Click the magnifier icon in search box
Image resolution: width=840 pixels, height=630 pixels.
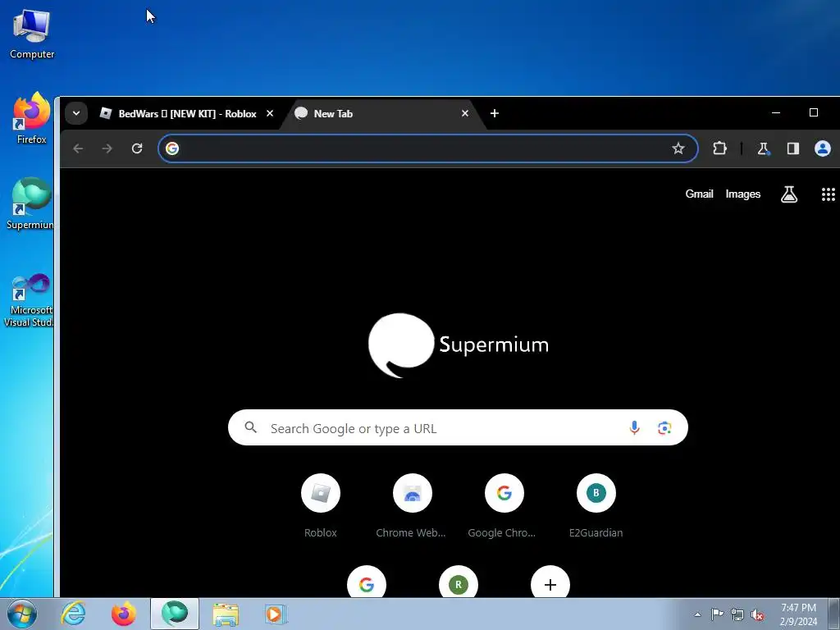point(251,427)
